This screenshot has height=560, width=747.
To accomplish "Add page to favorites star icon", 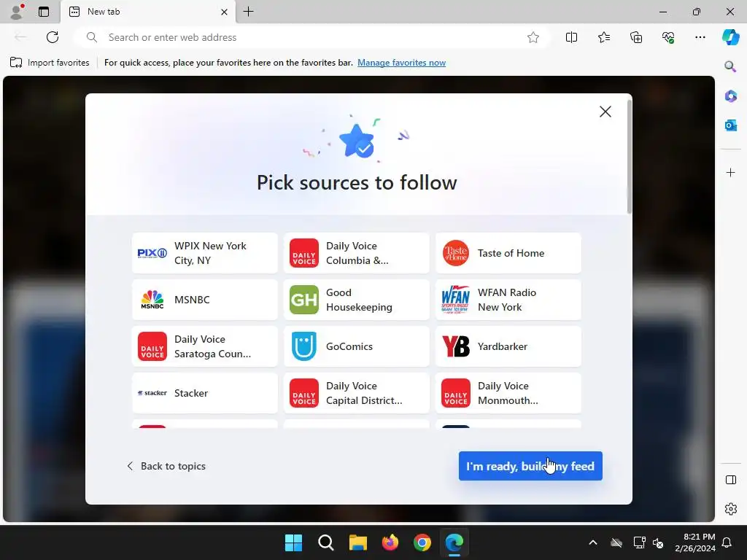I will pos(533,37).
